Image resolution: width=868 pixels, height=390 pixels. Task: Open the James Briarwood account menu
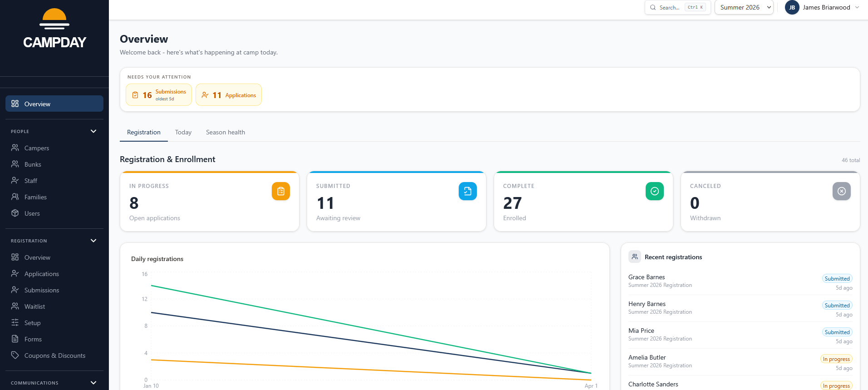click(822, 7)
